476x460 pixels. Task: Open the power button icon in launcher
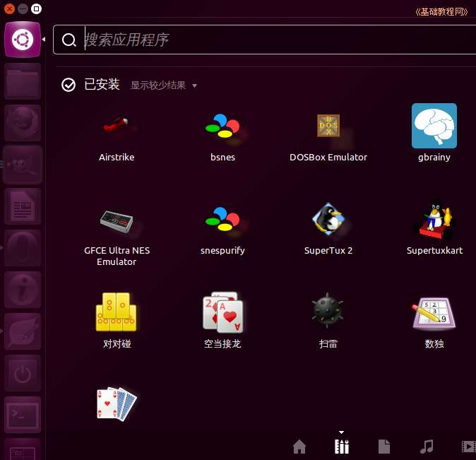[23, 373]
